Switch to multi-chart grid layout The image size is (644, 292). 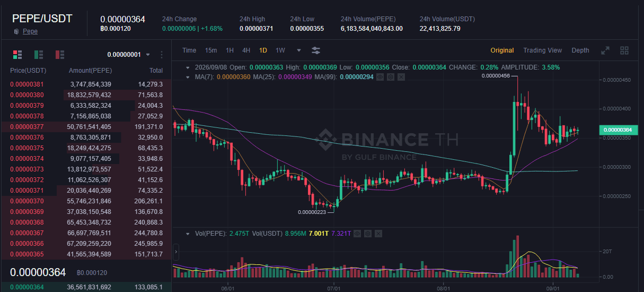click(x=624, y=50)
